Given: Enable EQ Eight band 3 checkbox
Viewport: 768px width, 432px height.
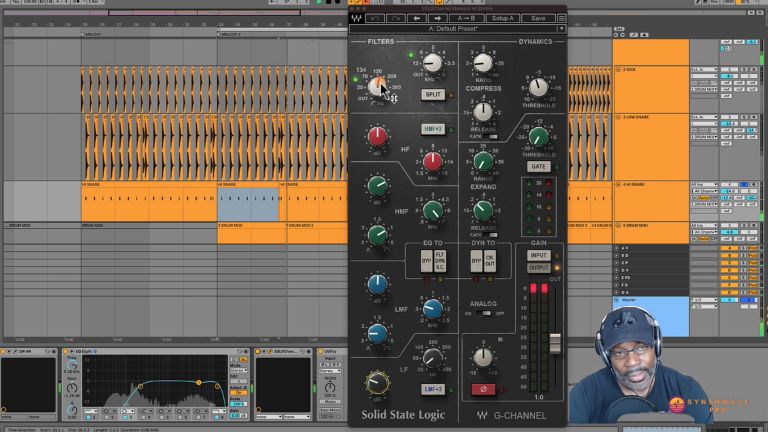Looking at the screenshot, I should click(125, 417).
